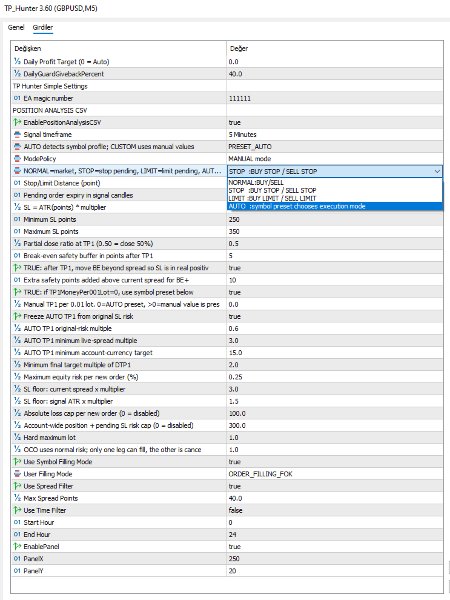Toggle Use Time Filter false value
The width and height of the screenshot is (450, 600).
(x=335, y=510)
